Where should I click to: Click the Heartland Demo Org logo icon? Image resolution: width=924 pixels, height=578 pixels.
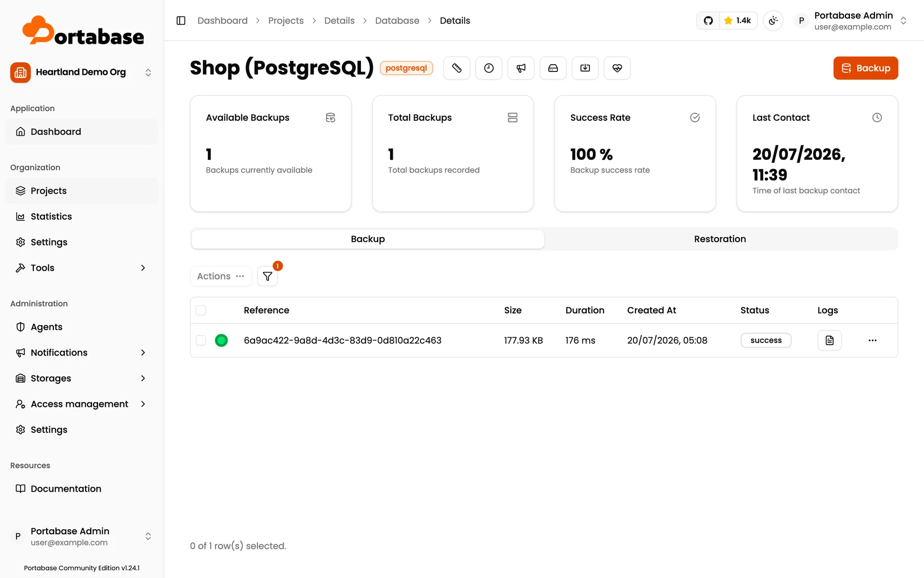click(21, 72)
